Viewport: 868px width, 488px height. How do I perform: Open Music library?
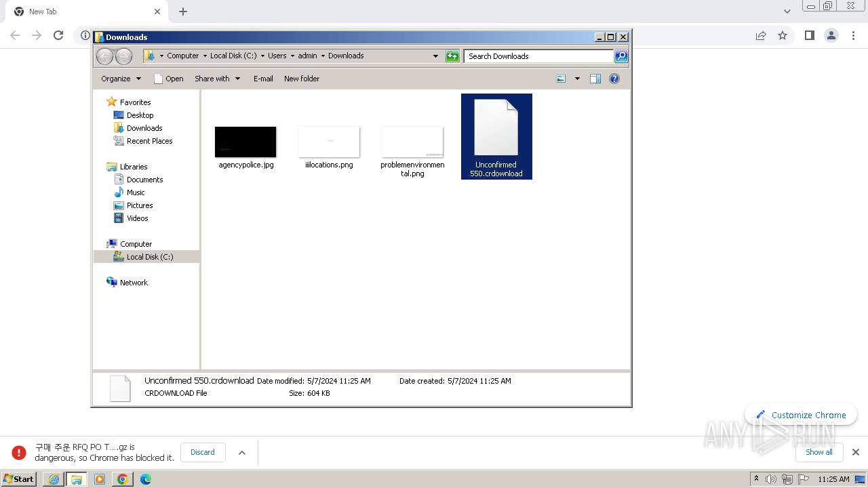point(136,192)
